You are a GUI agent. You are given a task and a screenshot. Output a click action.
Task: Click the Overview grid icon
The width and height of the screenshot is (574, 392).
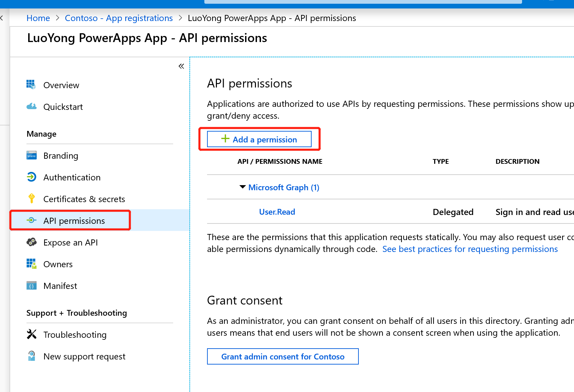click(x=31, y=84)
